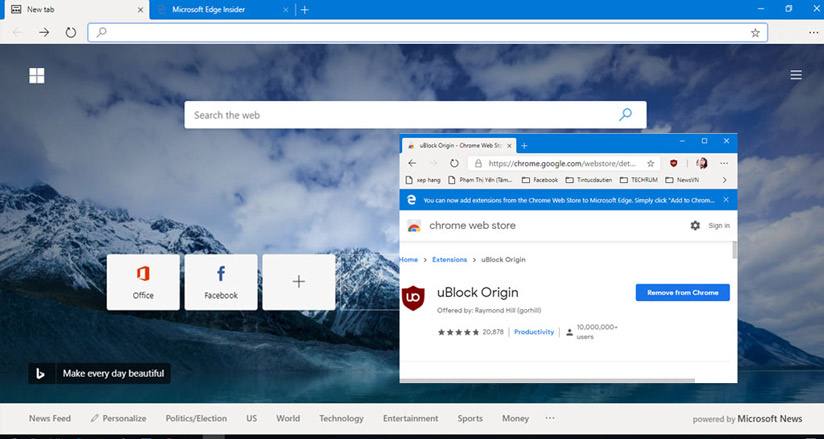The height and width of the screenshot is (439, 824).
Task: Open Windows apps grid icon on new tab page
Action: [x=37, y=76]
